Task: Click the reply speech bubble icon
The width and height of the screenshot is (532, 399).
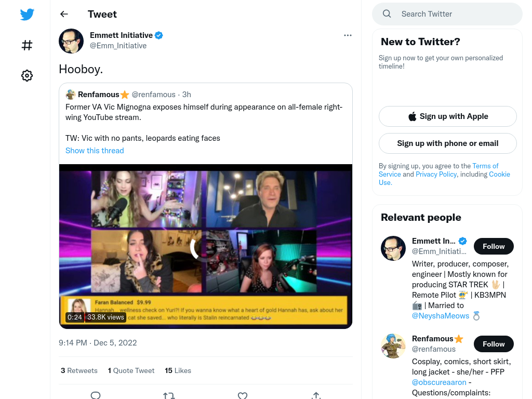Action: (96, 395)
